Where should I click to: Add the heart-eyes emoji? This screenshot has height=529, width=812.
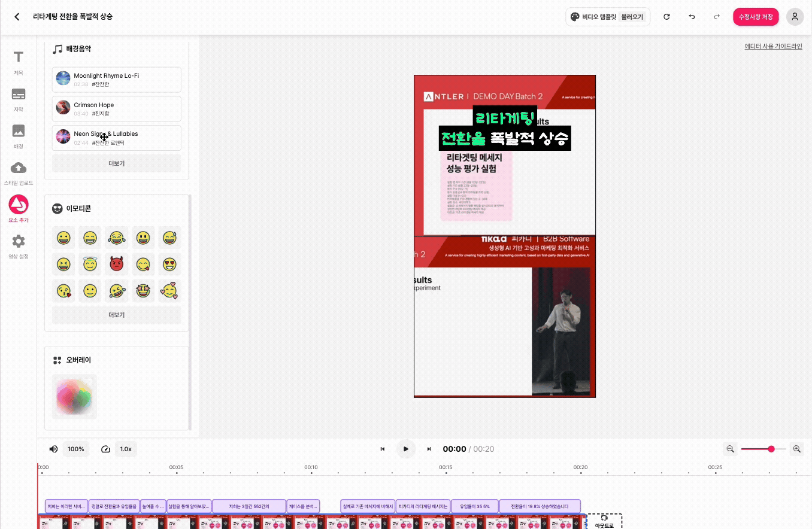coord(170,264)
